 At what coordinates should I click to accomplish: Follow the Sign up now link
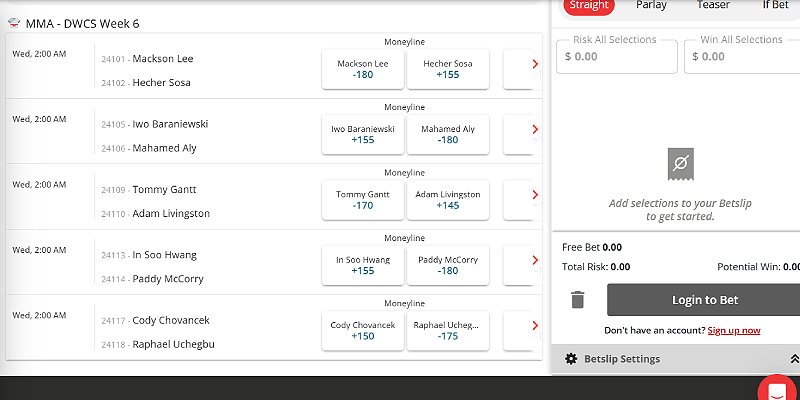[733, 331]
